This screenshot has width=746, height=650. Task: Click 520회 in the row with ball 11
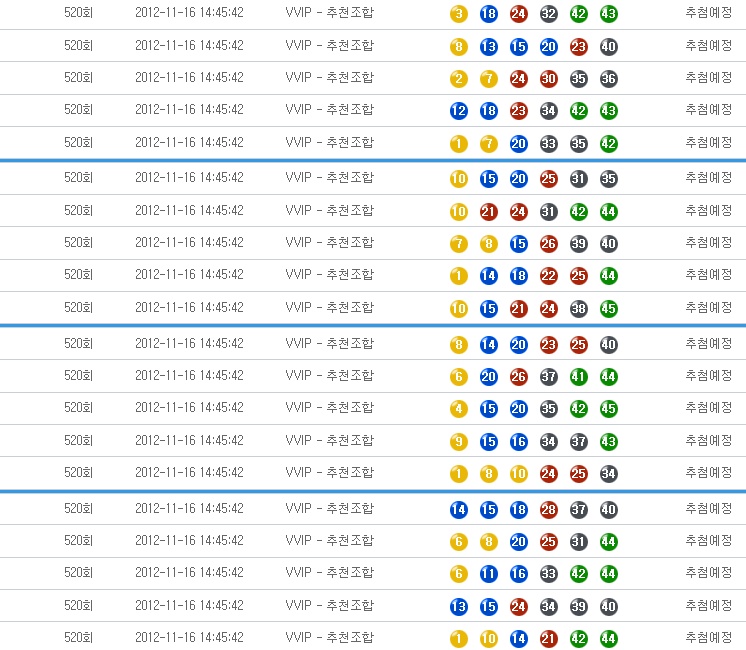pyautogui.click(x=78, y=573)
